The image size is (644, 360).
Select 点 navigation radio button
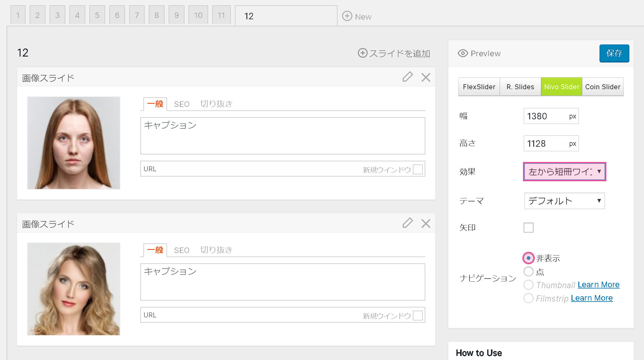528,271
